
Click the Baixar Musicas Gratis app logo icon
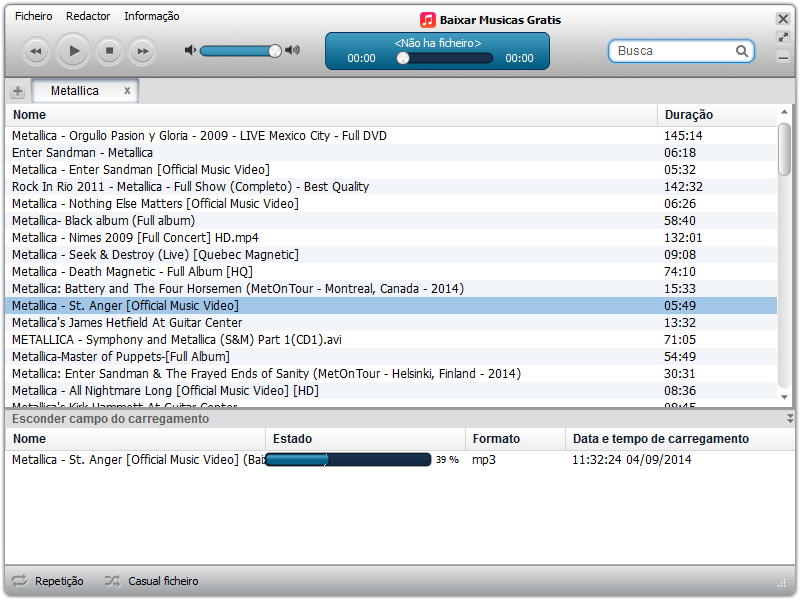(428, 20)
